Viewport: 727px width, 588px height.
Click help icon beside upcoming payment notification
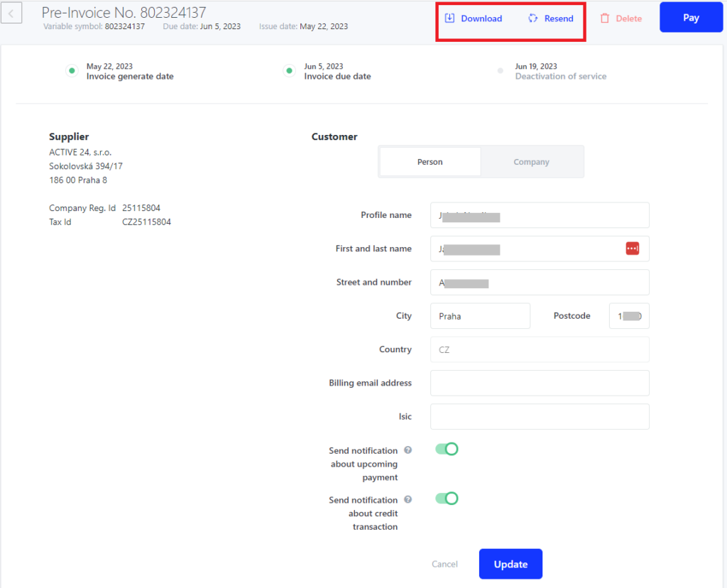pyautogui.click(x=408, y=450)
